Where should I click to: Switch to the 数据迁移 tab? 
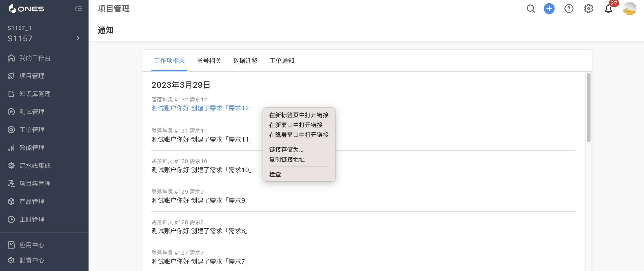[245, 61]
